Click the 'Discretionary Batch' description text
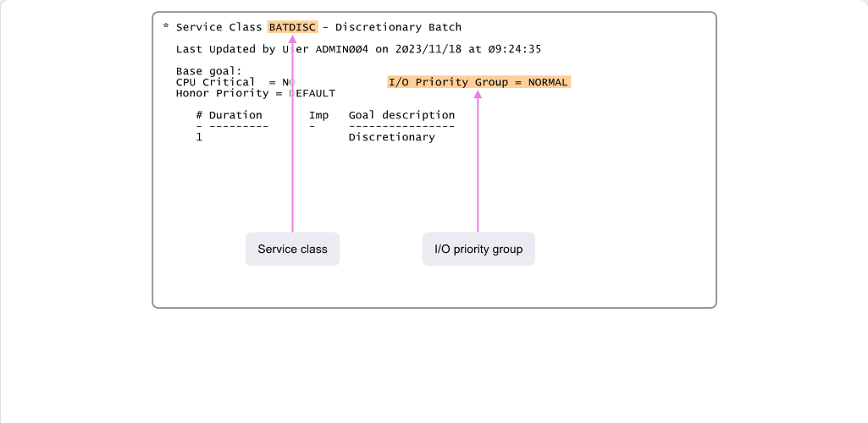The width and height of the screenshot is (868, 423). click(x=398, y=27)
